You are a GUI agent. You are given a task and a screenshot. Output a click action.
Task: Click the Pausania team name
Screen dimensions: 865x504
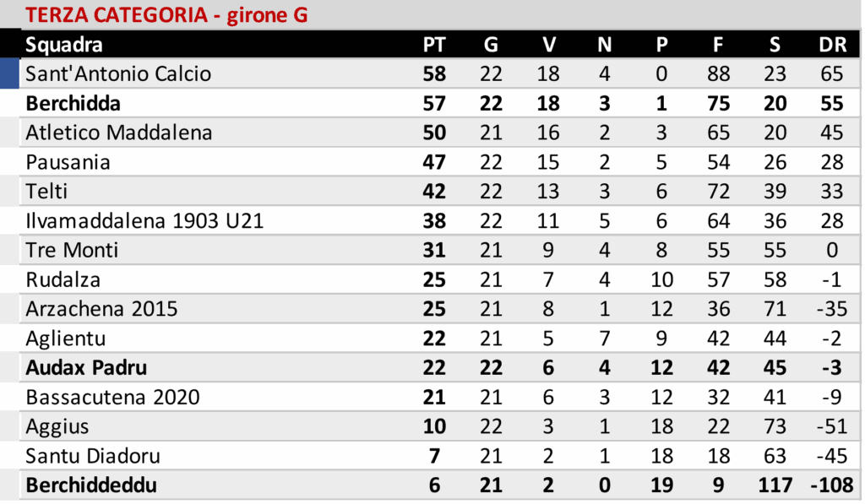point(68,162)
